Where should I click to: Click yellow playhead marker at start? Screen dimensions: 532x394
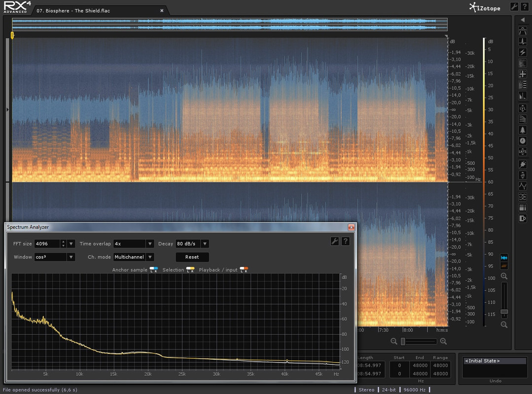click(12, 35)
